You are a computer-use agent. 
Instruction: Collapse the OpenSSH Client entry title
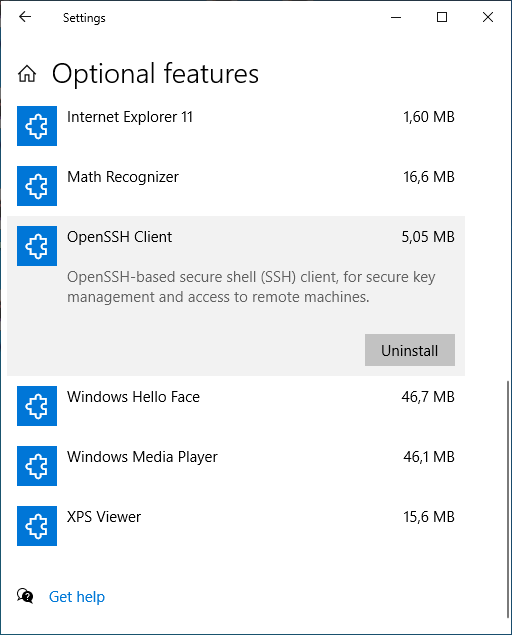pyautogui.click(x=119, y=237)
